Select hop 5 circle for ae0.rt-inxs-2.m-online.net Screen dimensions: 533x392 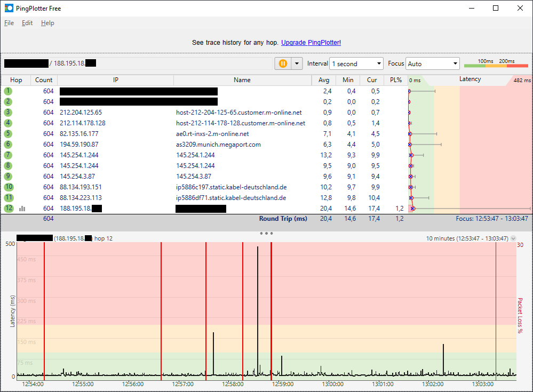pyautogui.click(x=9, y=134)
